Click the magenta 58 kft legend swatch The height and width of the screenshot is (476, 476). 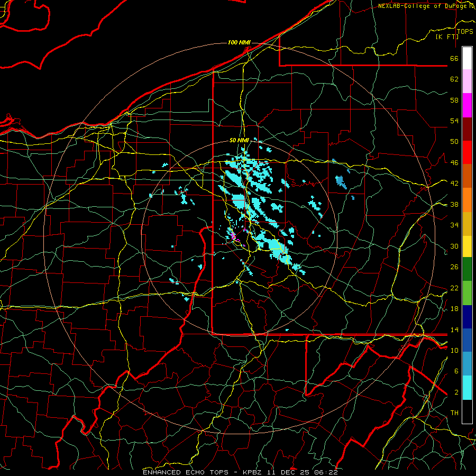[x=467, y=105]
